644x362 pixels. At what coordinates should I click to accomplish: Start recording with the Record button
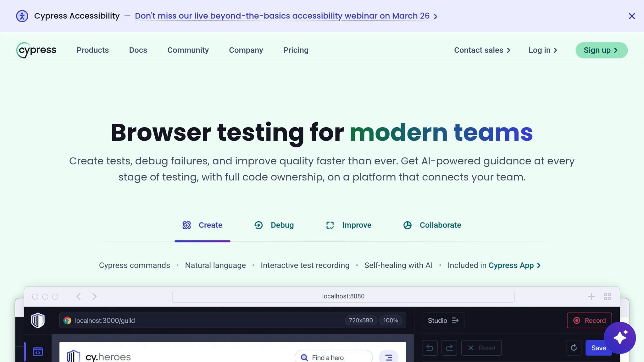pos(589,321)
